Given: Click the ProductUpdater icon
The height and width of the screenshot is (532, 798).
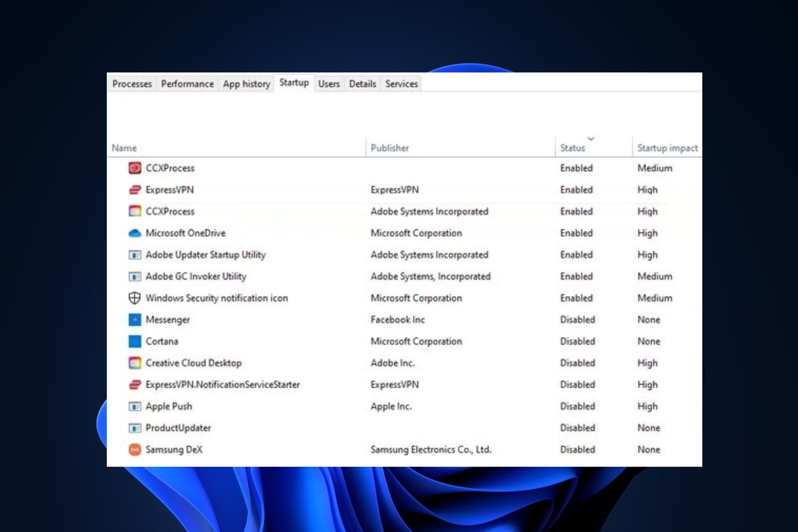Looking at the screenshot, I should pos(135,428).
